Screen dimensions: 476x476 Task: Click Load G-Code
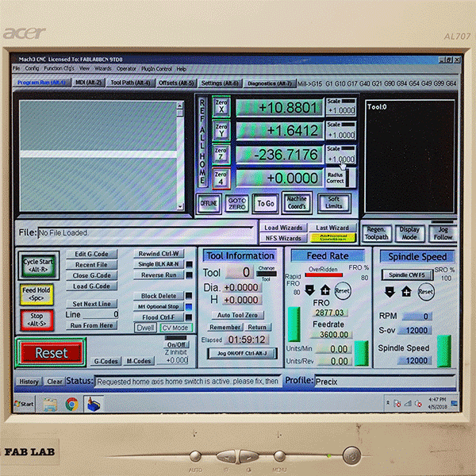[91, 286]
